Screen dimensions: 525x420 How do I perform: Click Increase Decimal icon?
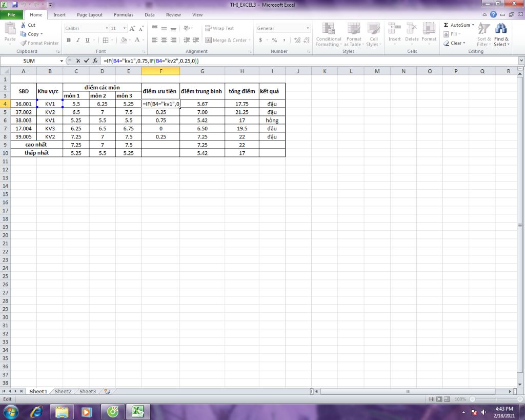[297, 40]
